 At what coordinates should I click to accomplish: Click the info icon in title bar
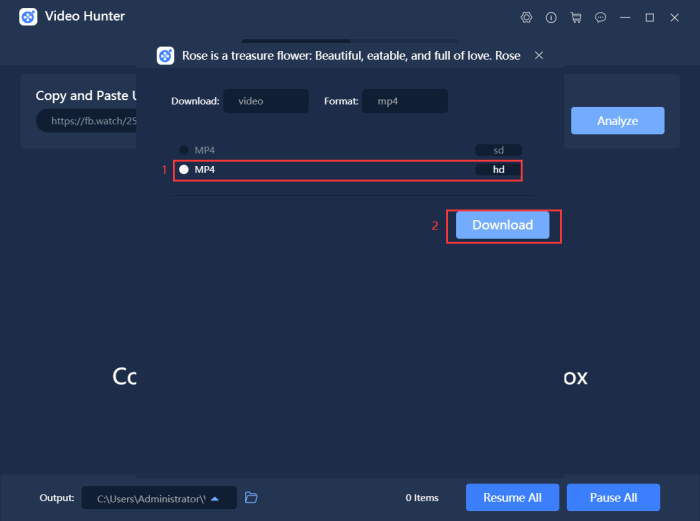coord(551,17)
